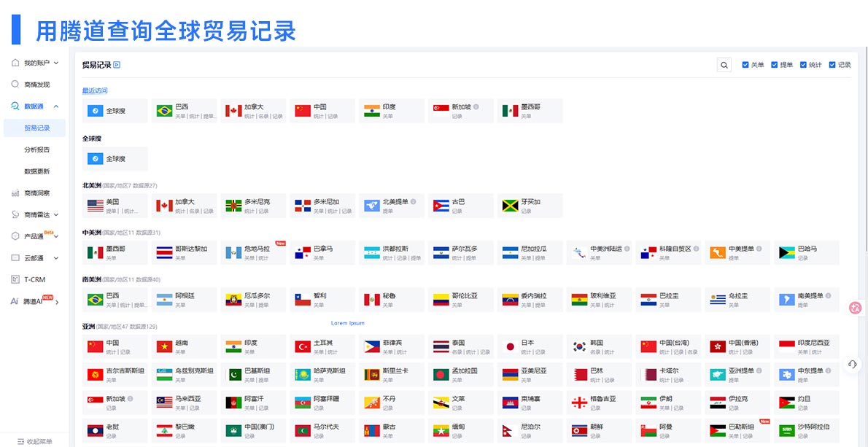
Task: Click the search magnifier icon
Action: [x=724, y=65]
